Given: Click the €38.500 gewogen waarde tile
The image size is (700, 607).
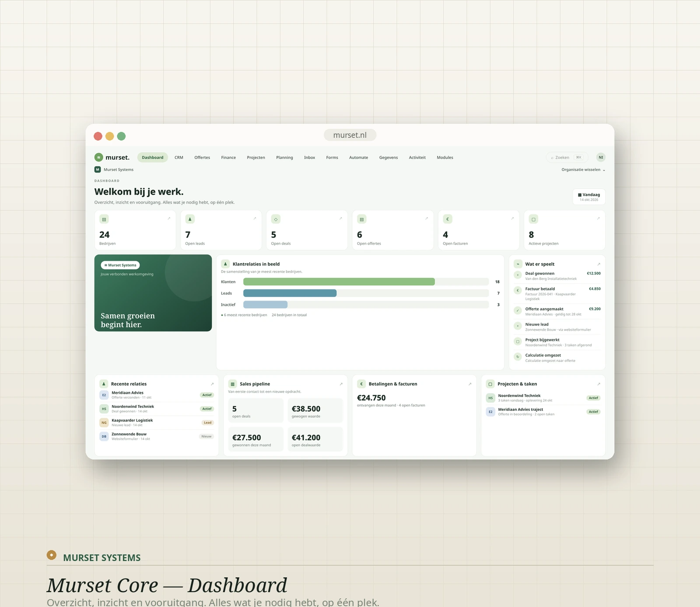Looking at the screenshot, I should click(x=315, y=411).
